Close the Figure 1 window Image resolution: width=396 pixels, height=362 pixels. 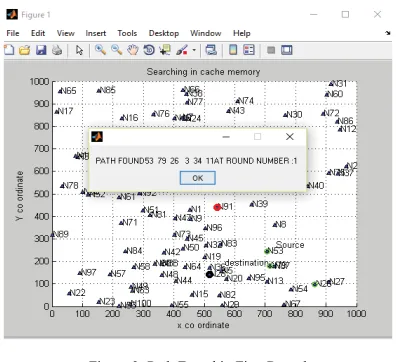377,14
